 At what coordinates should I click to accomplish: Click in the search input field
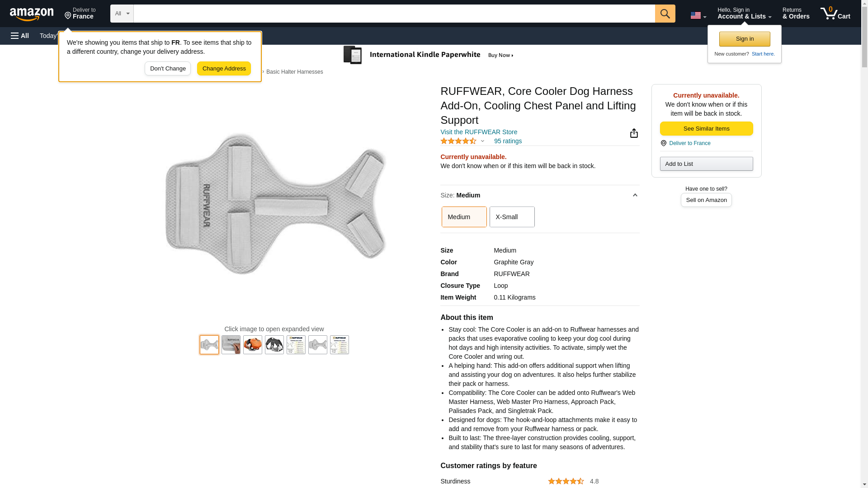coord(393,14)
